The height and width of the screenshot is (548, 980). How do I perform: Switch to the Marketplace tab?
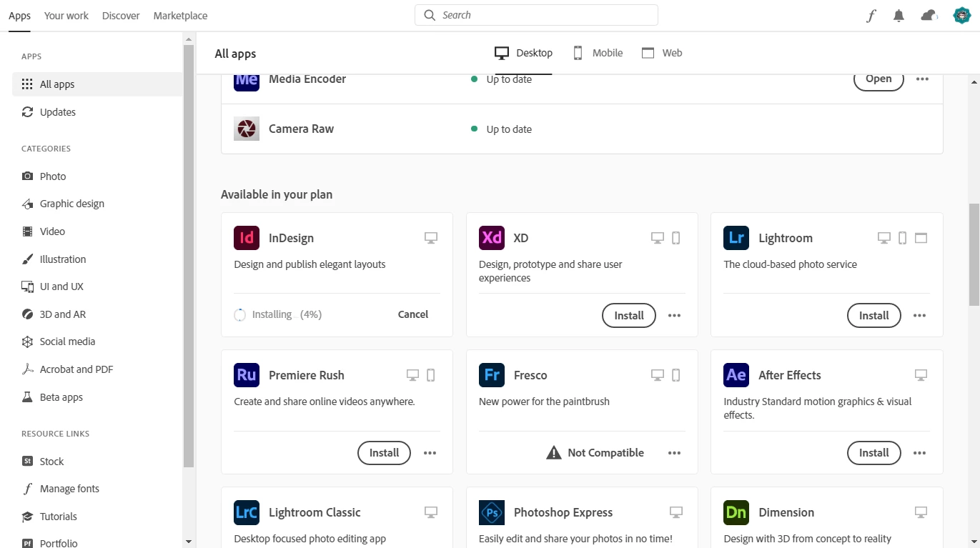click(x=180, y=16)
